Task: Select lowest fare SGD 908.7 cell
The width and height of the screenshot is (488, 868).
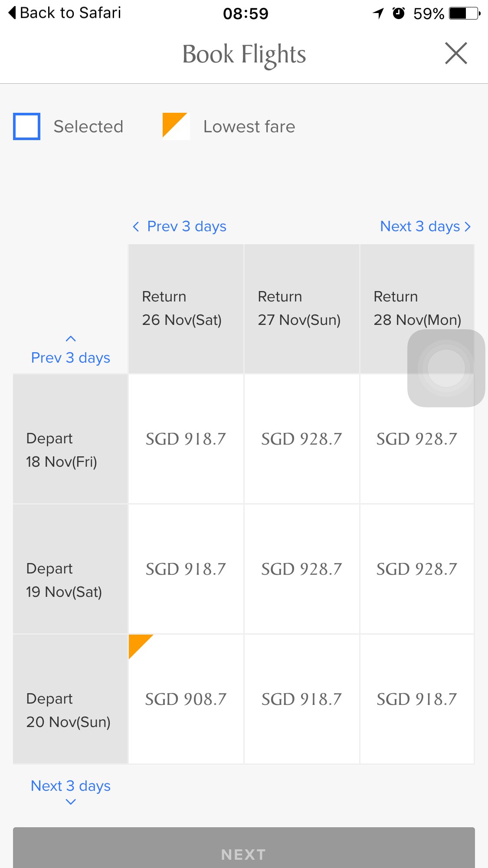Action: click(186, 699)
